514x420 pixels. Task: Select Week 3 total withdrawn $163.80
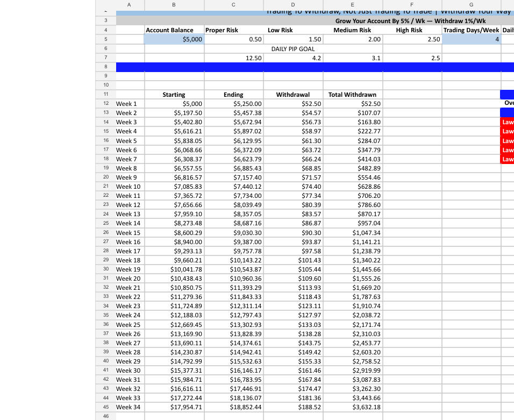pyautogui.click(x=353, y=122)
